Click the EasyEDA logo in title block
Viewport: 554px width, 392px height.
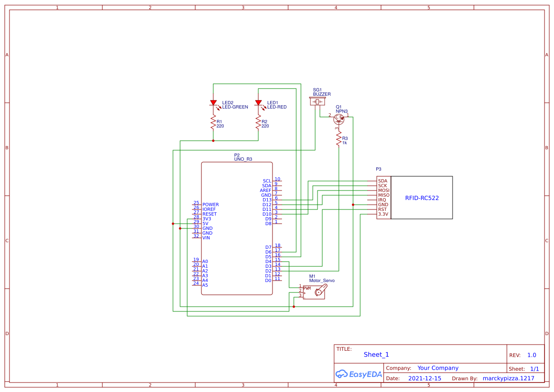point(358,374)
